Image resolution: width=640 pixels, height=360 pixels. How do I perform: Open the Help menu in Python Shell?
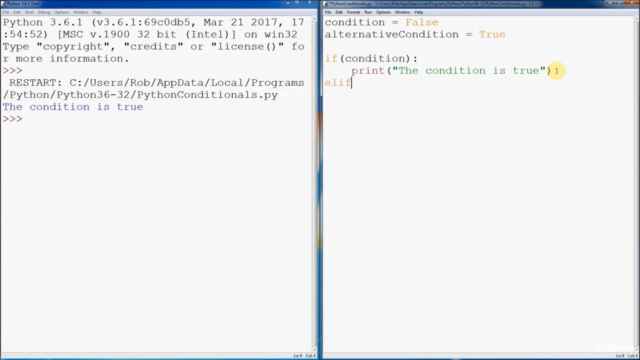[97, 12]
